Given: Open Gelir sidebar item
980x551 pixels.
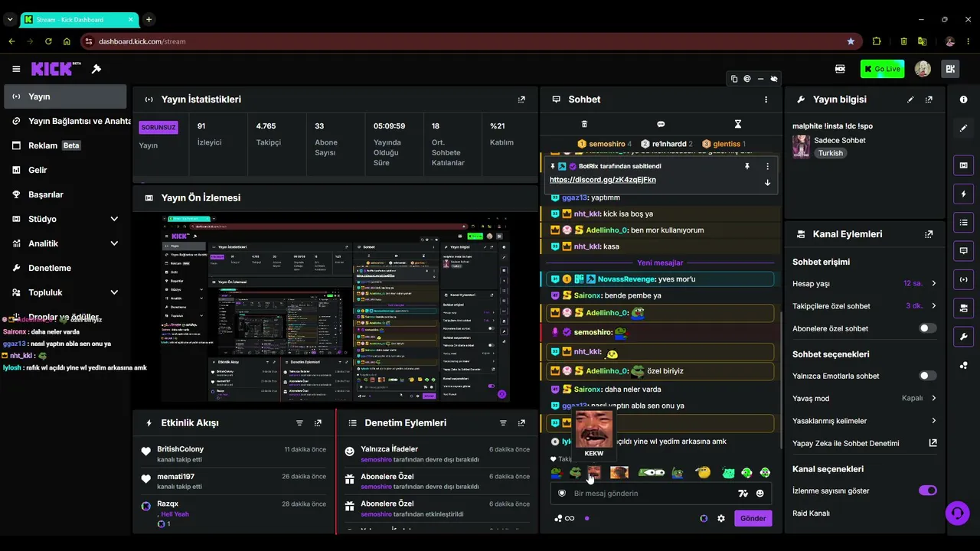Looking at the screenshot, I should pyautogui.click(x=65, y=170).
